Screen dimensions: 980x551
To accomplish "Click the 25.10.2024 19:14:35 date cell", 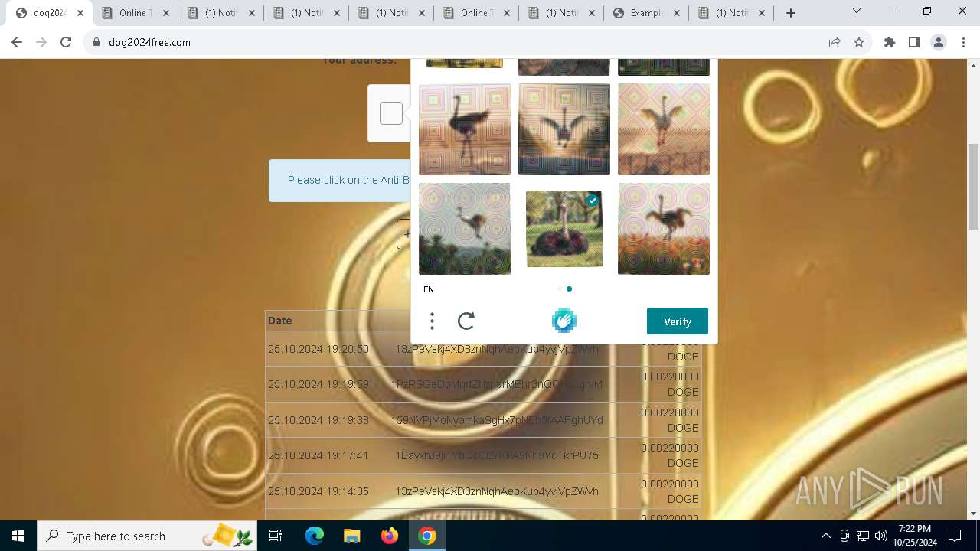I will (x=318, y=491).
